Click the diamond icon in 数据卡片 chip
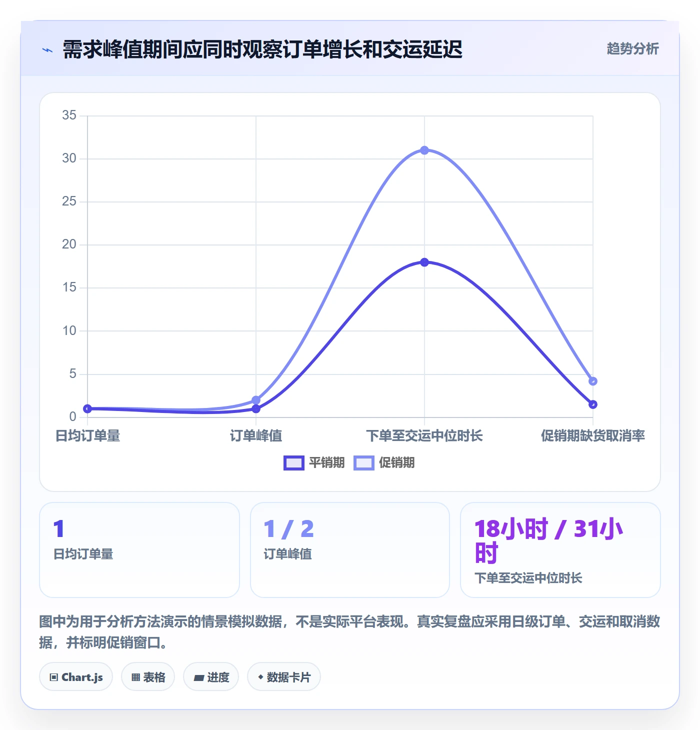Image resolution: width=700 pixels, height=730 pixels. 260,677
